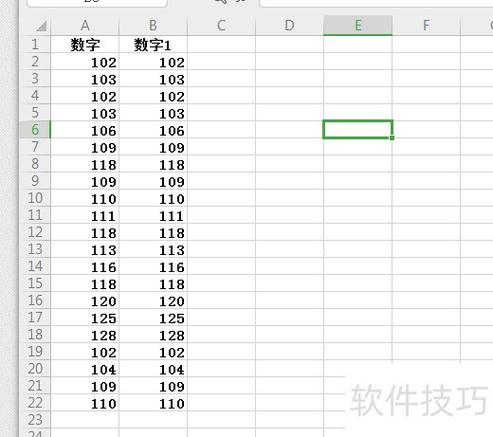The height and width of the screenshot is (437, 493).
Task: Select row 3 header
Action: click(x=35, y=78)
